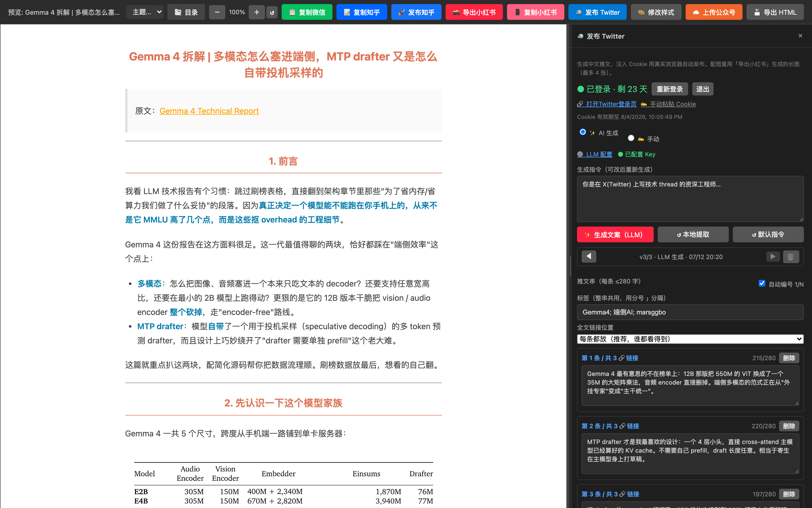The image size is (812, 508).
Task: Click the 上传公众号 button
Action: (x=714, y=12)
